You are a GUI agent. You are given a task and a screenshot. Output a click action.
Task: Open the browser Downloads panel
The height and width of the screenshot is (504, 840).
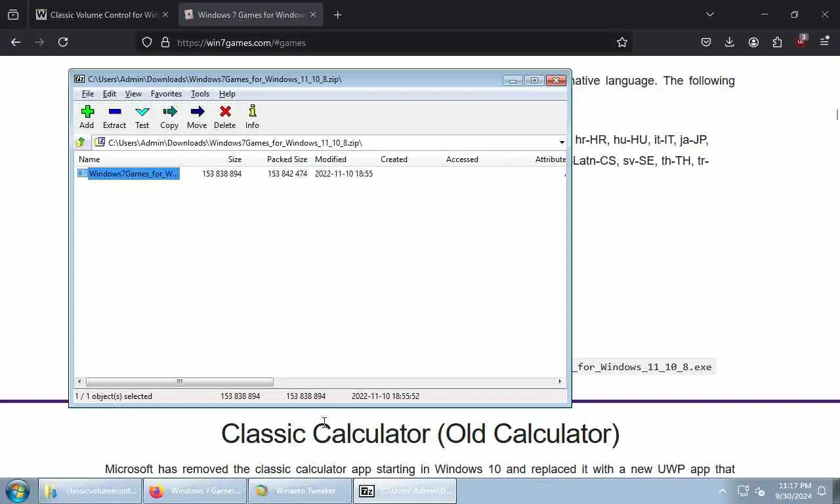pyautogui.click(x=730, y=42)
